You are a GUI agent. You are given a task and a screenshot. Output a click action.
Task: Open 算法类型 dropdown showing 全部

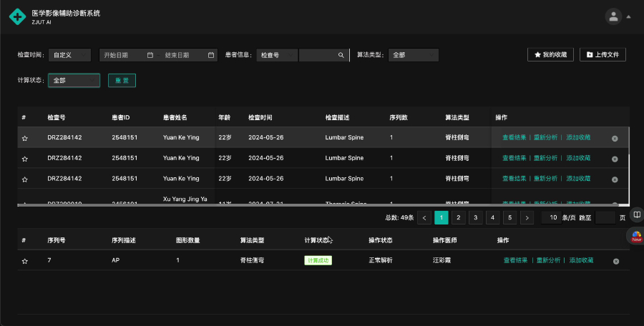413,55
